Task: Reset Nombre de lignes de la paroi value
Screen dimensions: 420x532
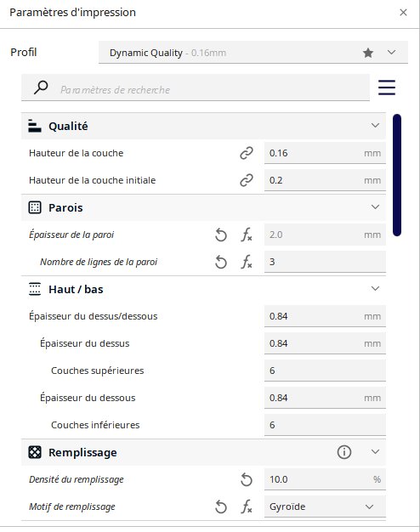Action: [221, 262]
